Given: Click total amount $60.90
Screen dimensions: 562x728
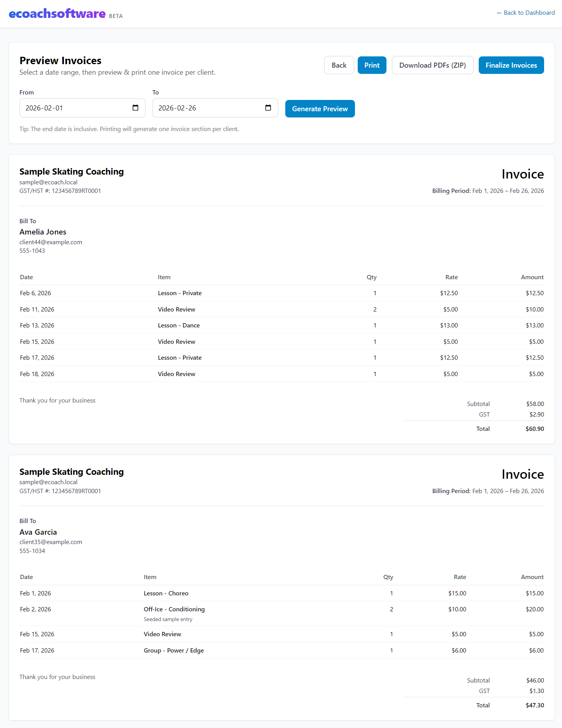Looking at the screenshot, I should pyautogui.click(x=535, y=429).
